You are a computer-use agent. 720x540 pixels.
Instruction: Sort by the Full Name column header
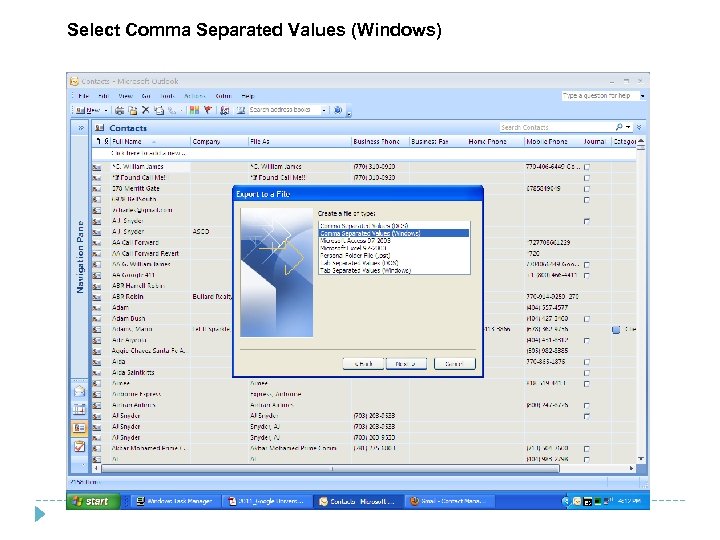coord(150,141)
